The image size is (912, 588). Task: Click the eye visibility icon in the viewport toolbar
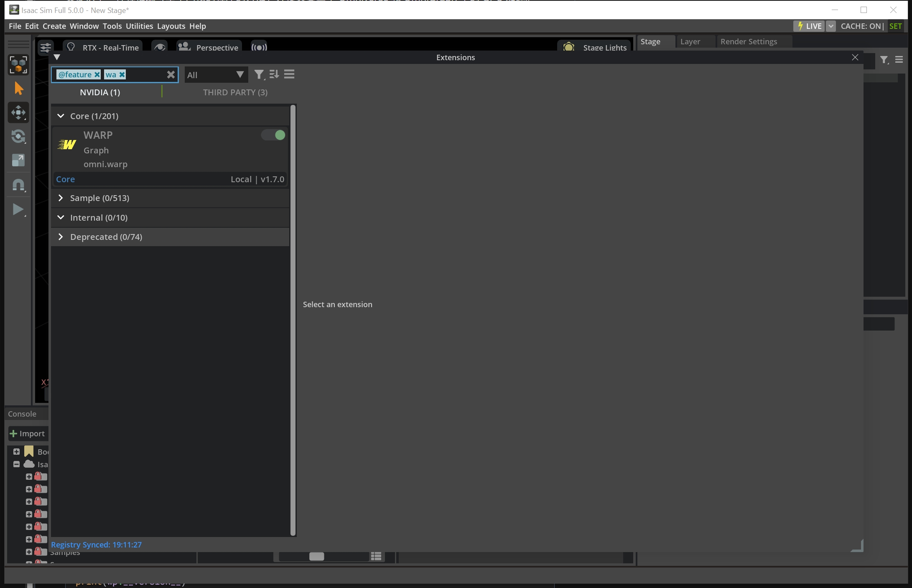159,47
